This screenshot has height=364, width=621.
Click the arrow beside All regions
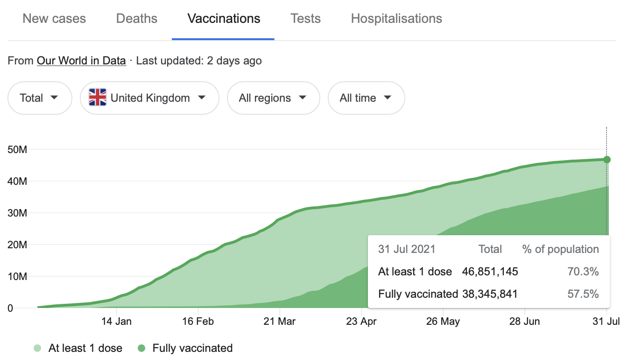click(x=302, y=98)
